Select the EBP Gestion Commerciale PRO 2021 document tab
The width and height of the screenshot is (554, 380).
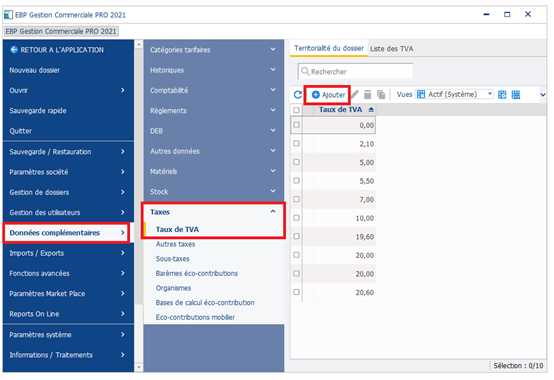pyautogui.click(x=61, y=31)
